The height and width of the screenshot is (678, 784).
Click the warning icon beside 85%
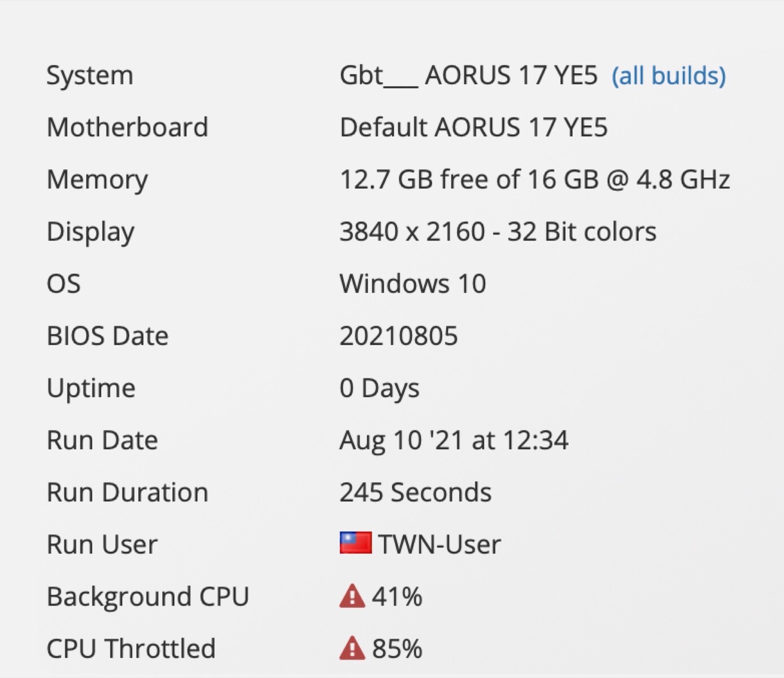(352, 648)
